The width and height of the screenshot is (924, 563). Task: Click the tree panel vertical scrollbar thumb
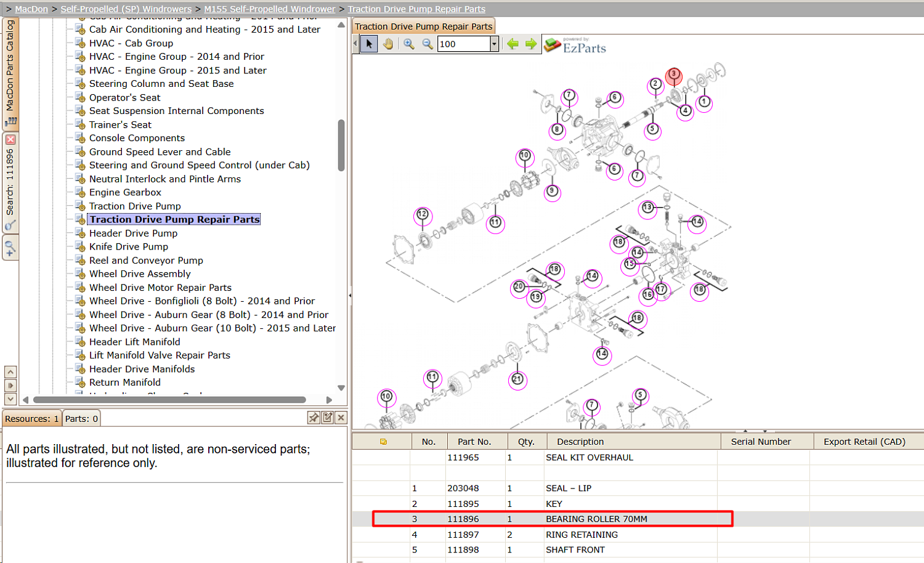click(x=341, y=145)
